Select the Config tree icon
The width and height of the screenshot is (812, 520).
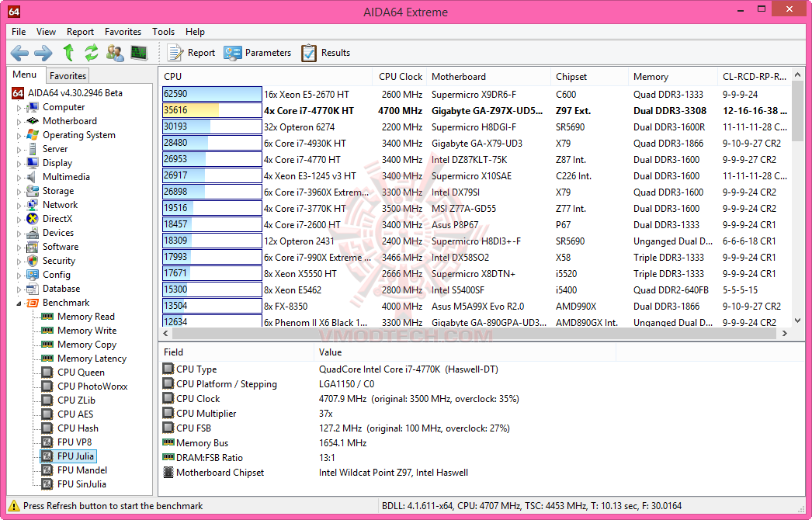click(x=33, y=275)
